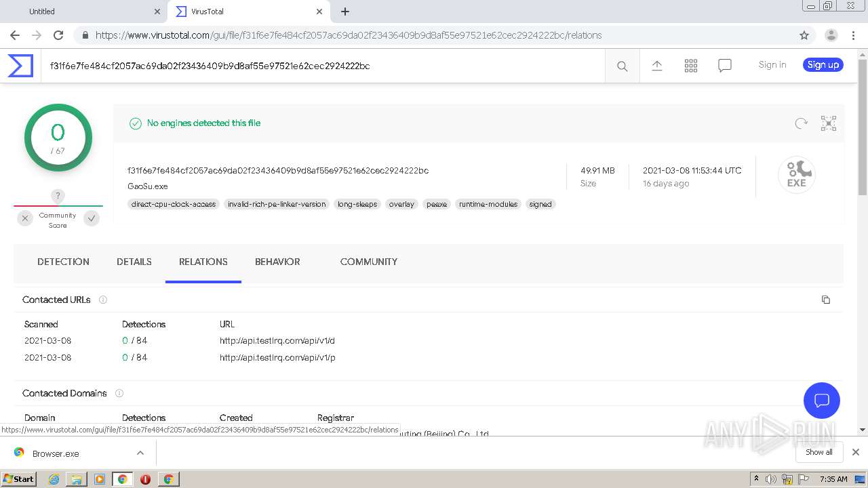Click the peexe tag
Image resolution: width=868 pixels, height=488 pixels.
[437, 204]
